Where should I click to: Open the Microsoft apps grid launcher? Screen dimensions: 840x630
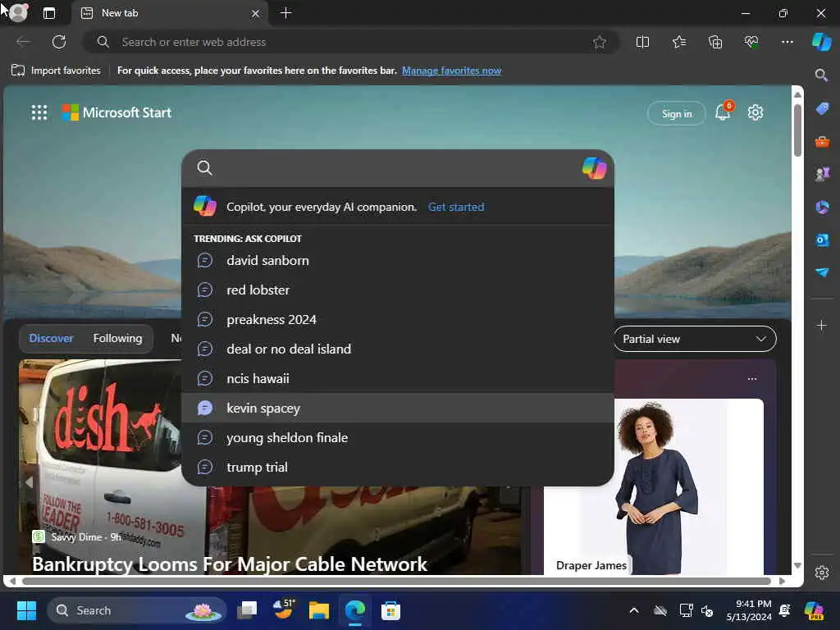[39, 112]
